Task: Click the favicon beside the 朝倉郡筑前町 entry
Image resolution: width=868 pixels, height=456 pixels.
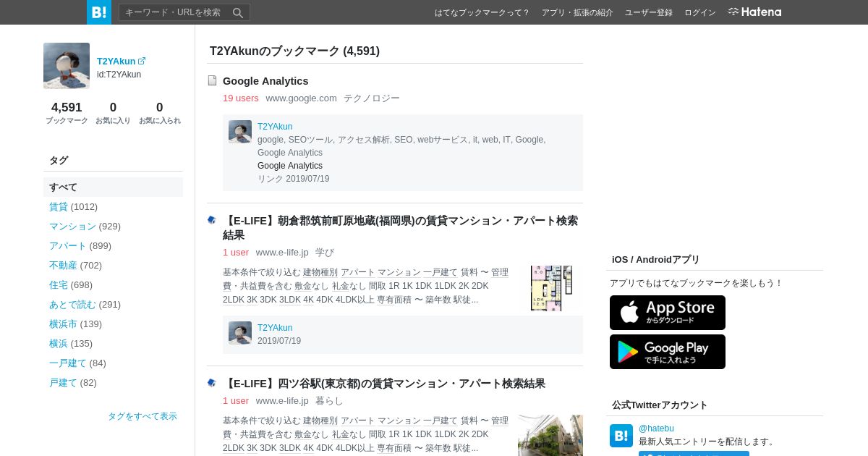Action: click(212, 219)
